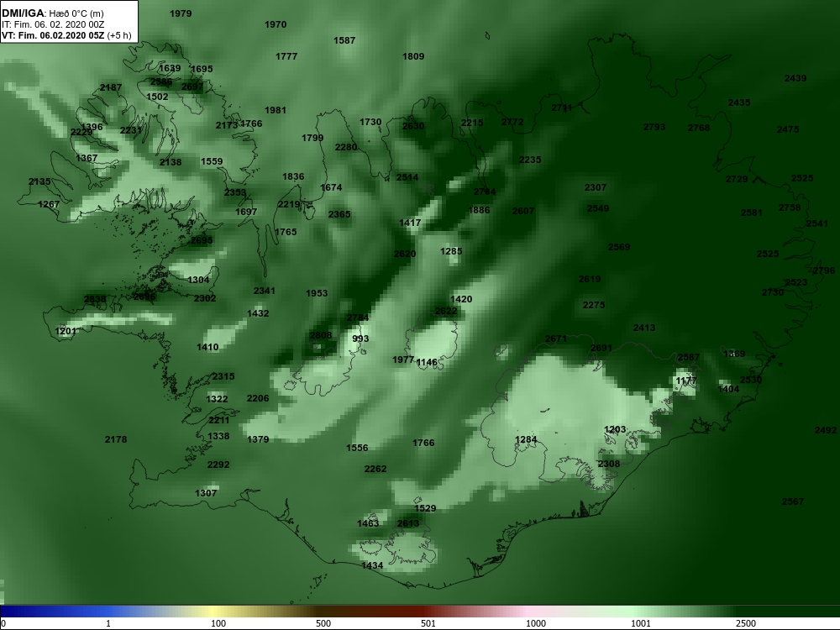The height and width of the screenshot is (630, 840).
Task: Select the 2413 map value
Action: [644, 328]
